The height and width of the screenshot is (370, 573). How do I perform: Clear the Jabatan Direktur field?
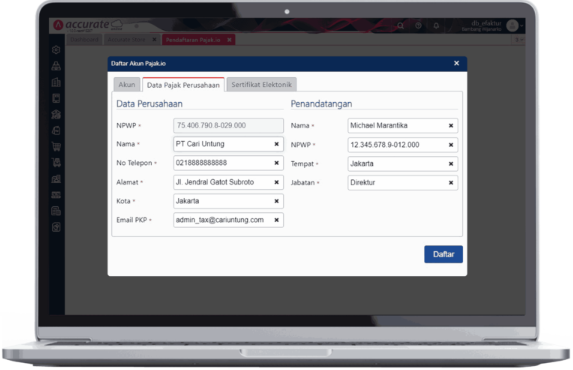[x=451, y=182]
